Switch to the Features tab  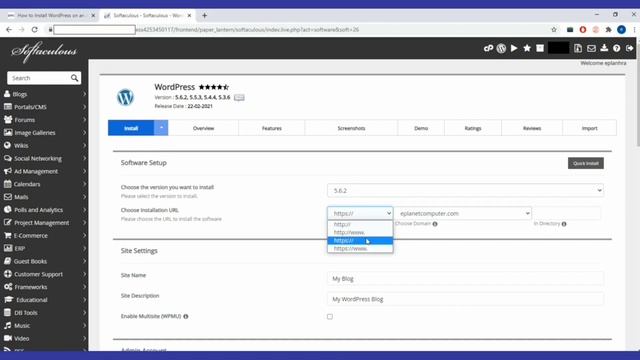272,128
